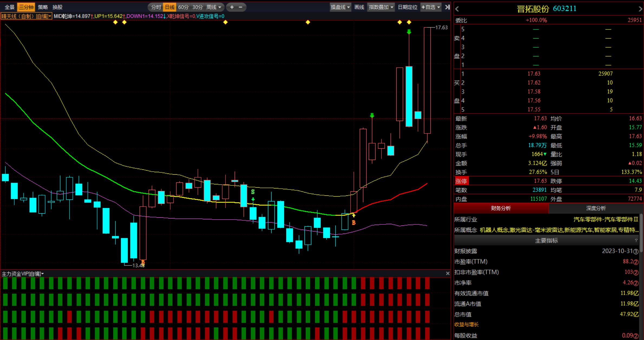Viewport: 644px width, 340px height.
Task: Go to previous stock with left chevron
Action: 457,9
